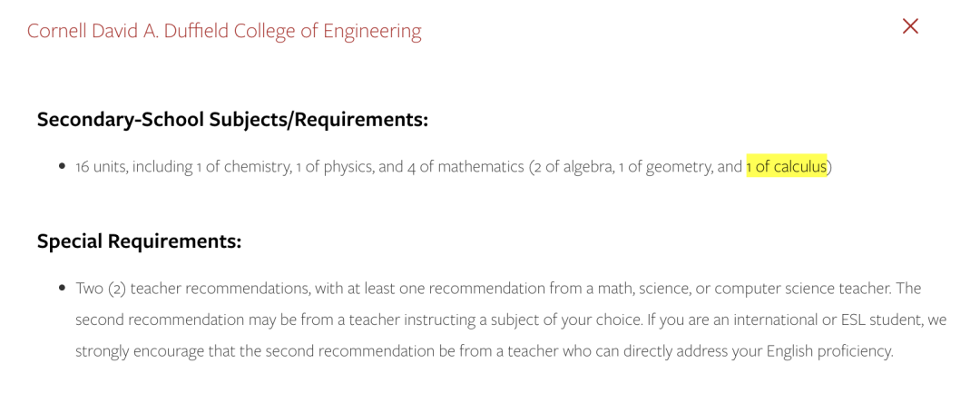Click the bullet before 'Two (2) teacher recommendations'
980x393 pixels.
(x=62, y=289)
